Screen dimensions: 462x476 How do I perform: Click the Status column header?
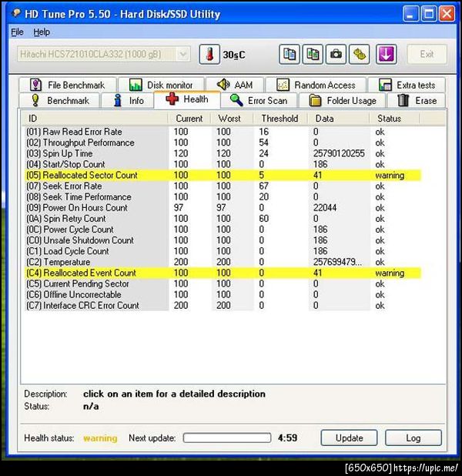click(x=394, y=119)
